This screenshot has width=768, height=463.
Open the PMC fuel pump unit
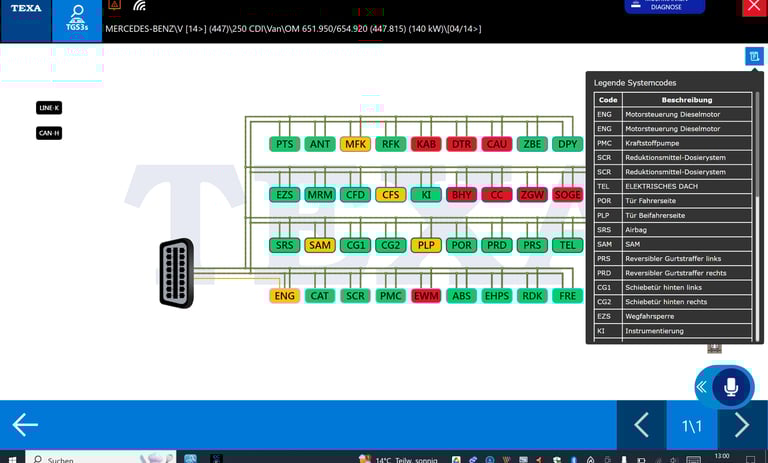[x=391, y=295]
